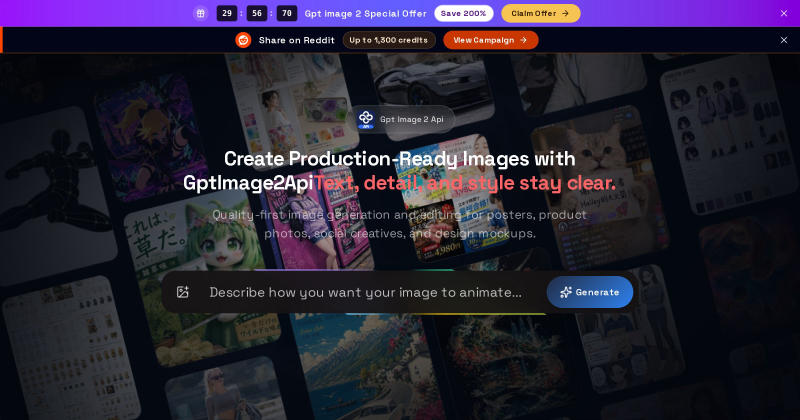Focus the image description prompt field
800x420 pixels.
365,292
